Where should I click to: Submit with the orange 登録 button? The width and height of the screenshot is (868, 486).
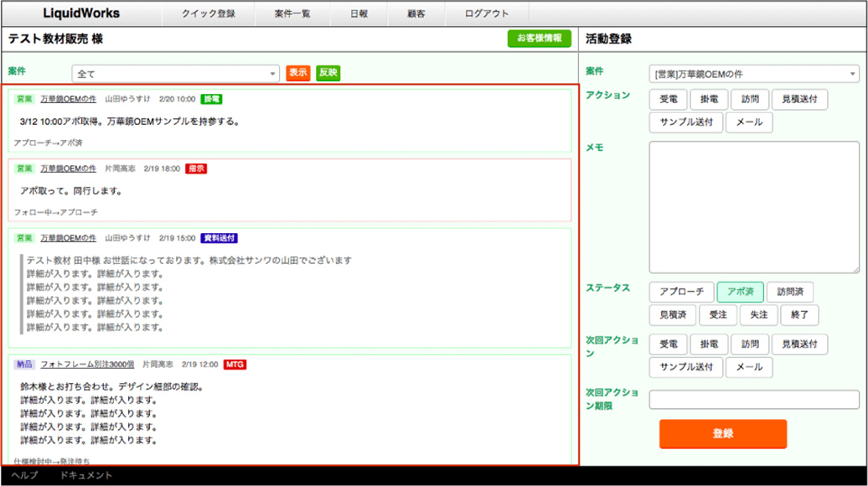[x=722, y=434]
